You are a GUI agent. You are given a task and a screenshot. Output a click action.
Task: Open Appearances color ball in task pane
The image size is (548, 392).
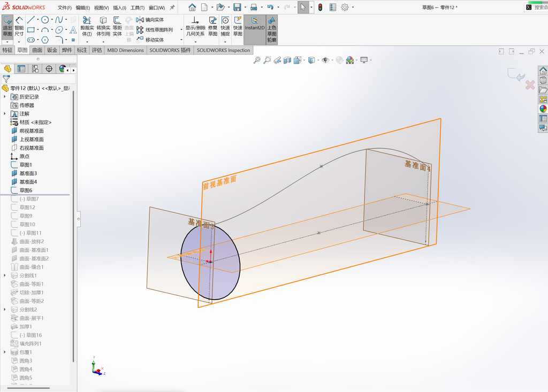(543, 109)
